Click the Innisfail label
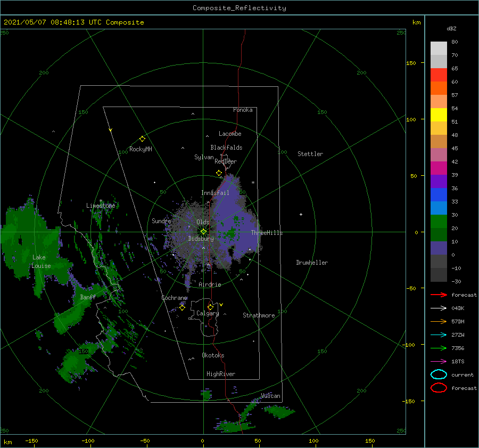Screen dimensions: 479x448 point(215,193)
